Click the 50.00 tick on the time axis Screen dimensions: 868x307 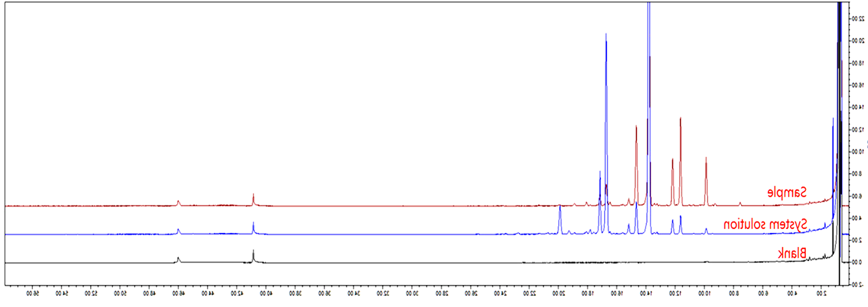(120, 294)
